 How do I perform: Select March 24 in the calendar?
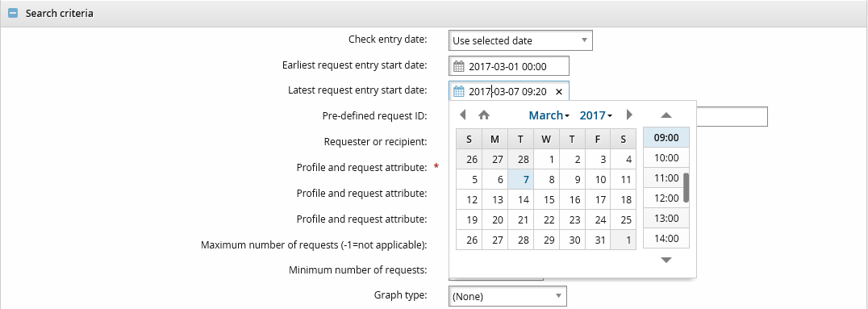point(598,219)
